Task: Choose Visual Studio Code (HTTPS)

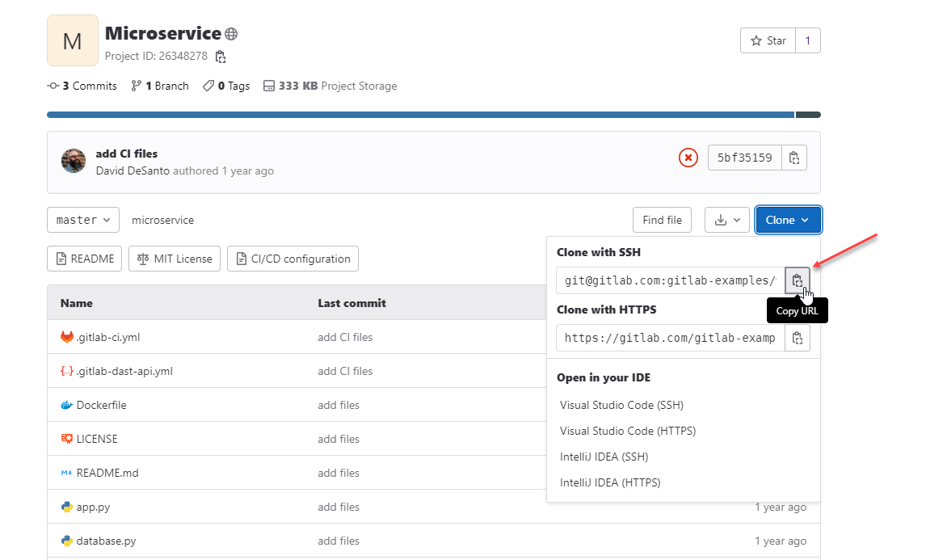Action: tap(628, 432)
